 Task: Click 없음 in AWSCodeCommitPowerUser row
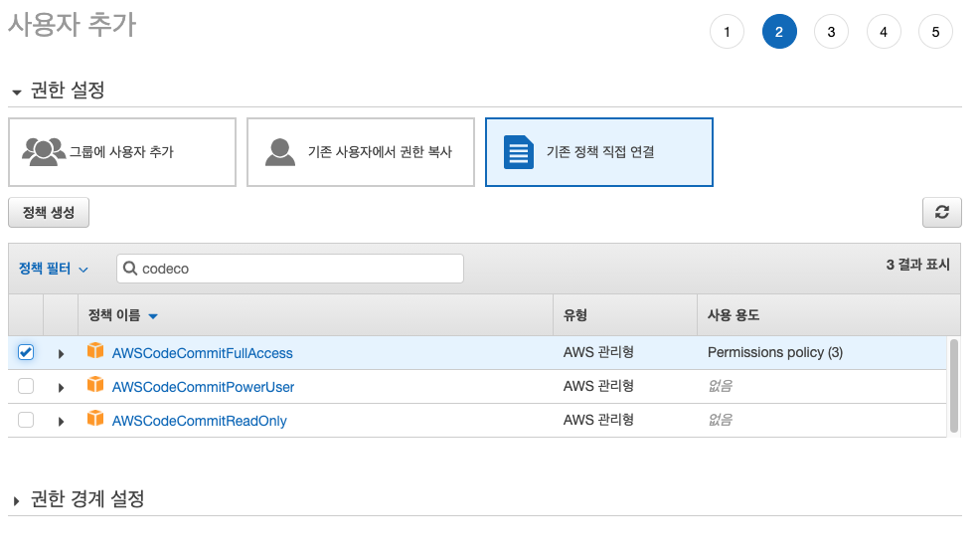(x=720, y=386)
